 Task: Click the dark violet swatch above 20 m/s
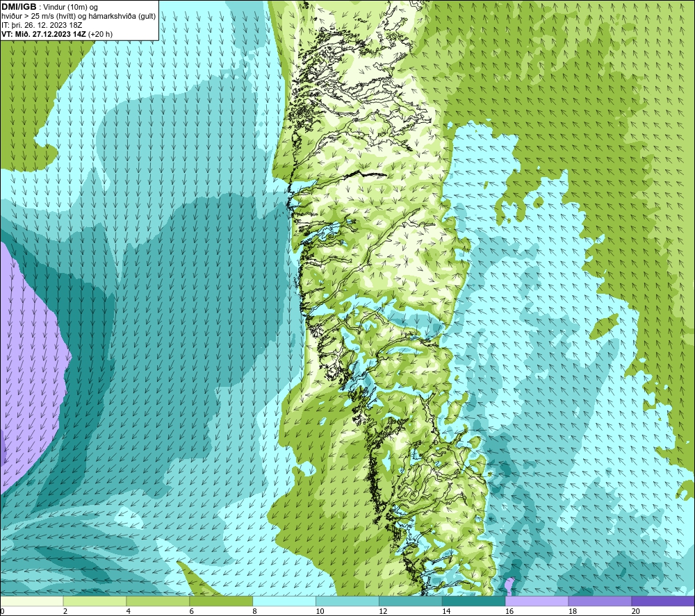coord(663,601)
